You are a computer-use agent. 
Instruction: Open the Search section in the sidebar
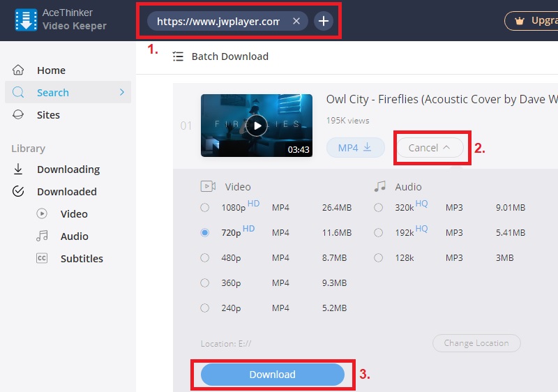point(68,92)
